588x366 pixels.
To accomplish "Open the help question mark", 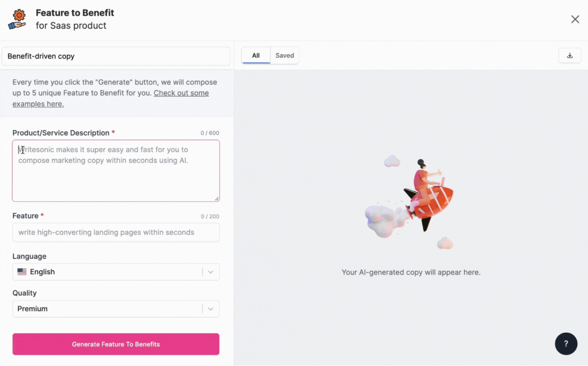I will (x=566, y=344).
